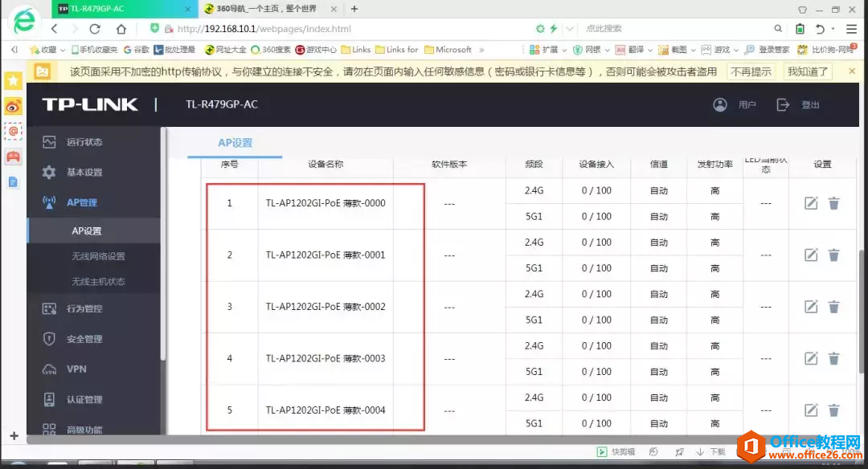
Task: Delete the TL-AP1202GI-PoE 薄款-0002 entry
Action: tap(833, 307)
